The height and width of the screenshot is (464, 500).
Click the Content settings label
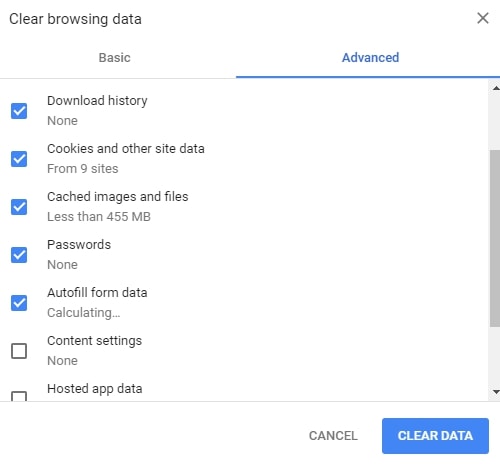[x=94, y=341]
